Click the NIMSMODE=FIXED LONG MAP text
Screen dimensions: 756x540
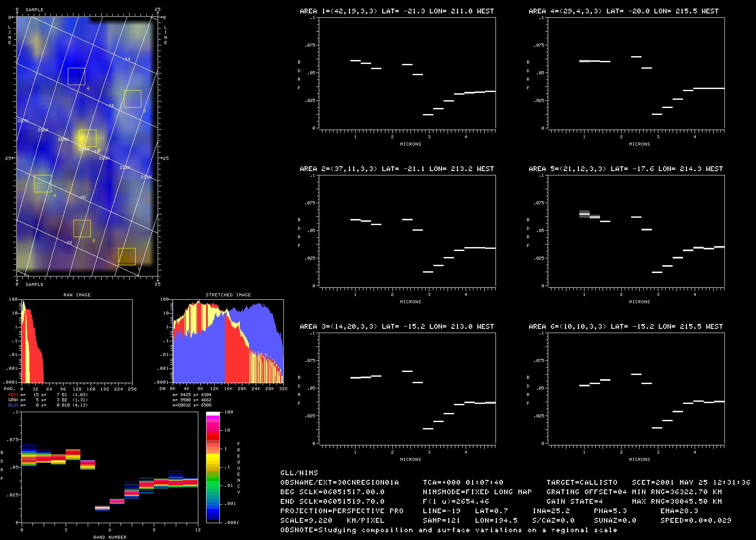[477, 492]
